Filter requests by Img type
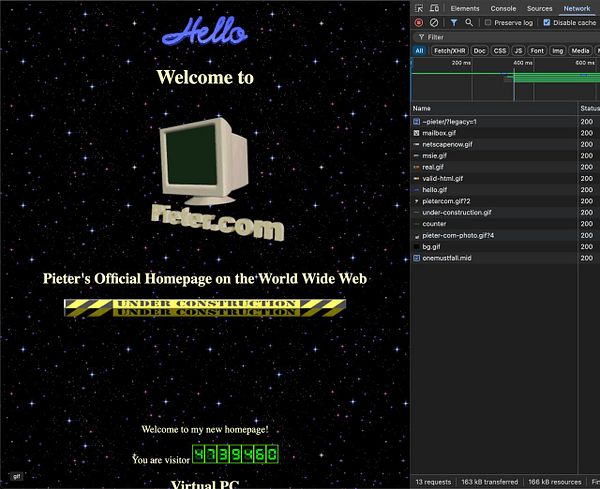Image resolution: width=600 pixels, height=489 pixels. point(558,51)
